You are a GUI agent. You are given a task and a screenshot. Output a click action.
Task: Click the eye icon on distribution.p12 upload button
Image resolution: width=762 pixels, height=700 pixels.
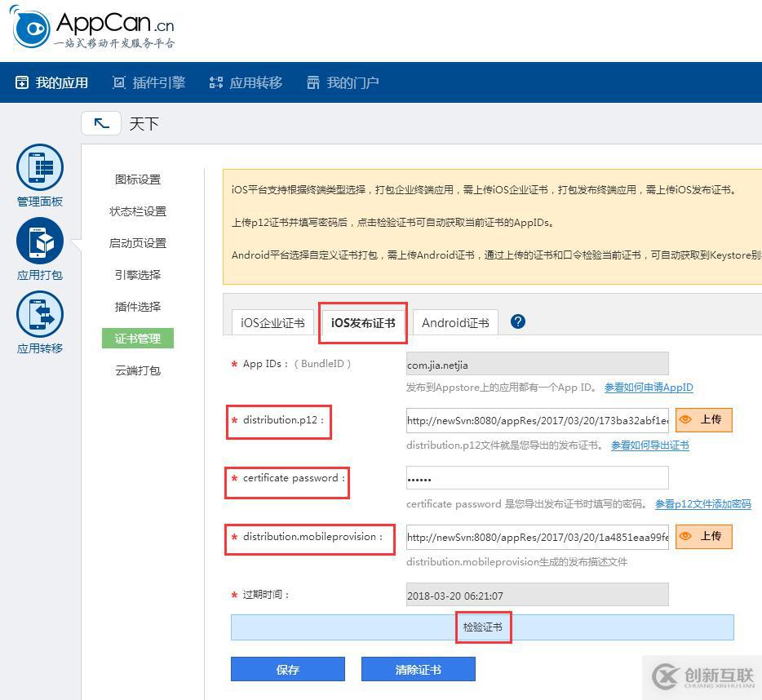(685, 419)
